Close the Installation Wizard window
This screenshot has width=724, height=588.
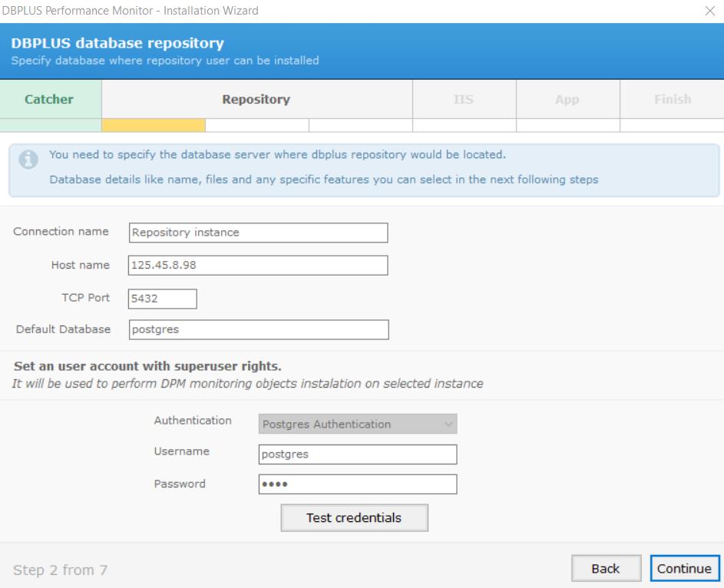(709, 11)
